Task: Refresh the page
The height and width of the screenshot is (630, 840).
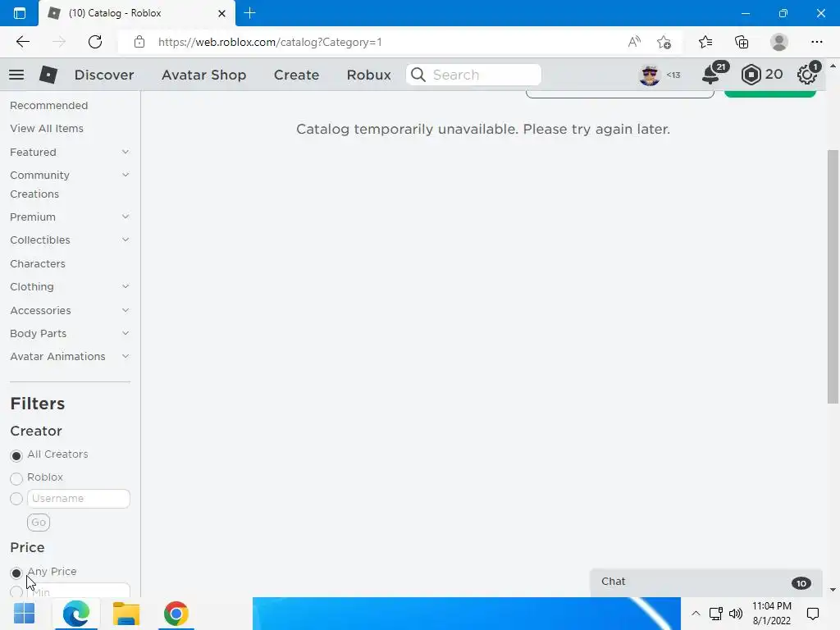Action: (95, 42)
